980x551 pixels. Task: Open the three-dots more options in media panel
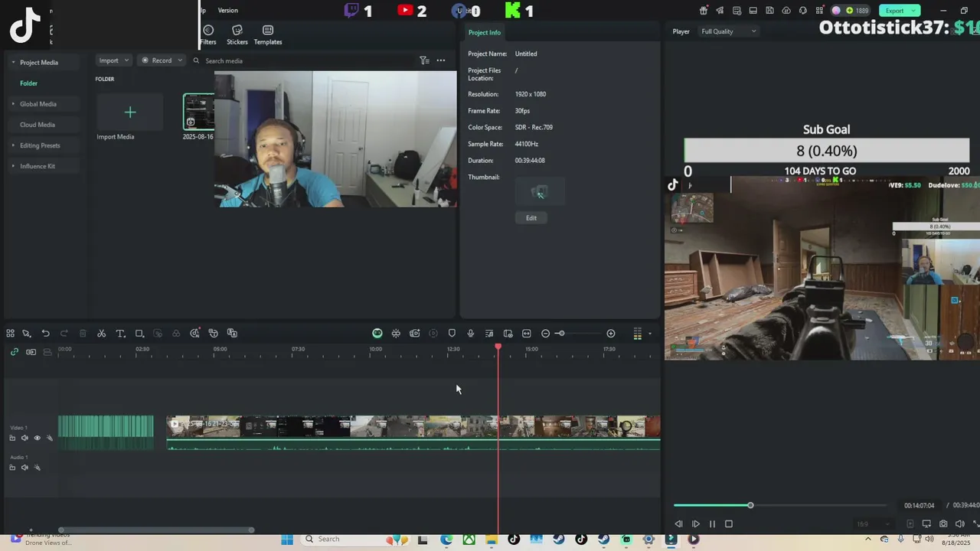point(441,60)
